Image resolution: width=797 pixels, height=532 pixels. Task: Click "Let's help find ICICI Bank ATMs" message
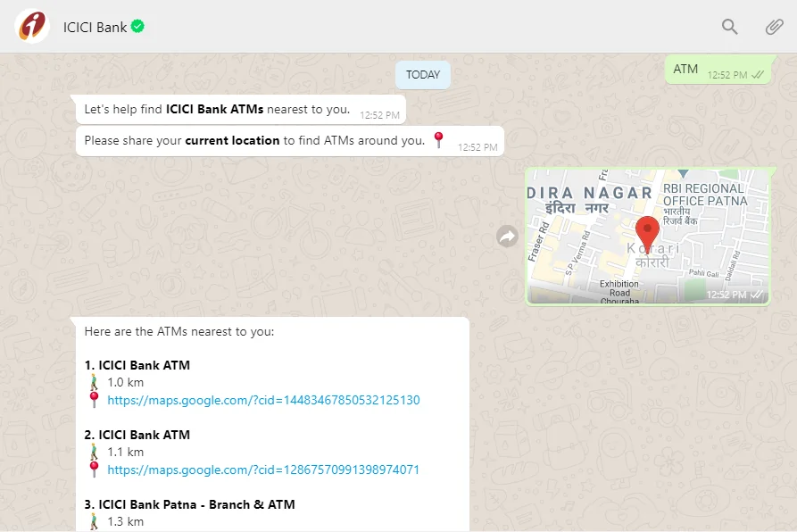(x=241, y=109)
